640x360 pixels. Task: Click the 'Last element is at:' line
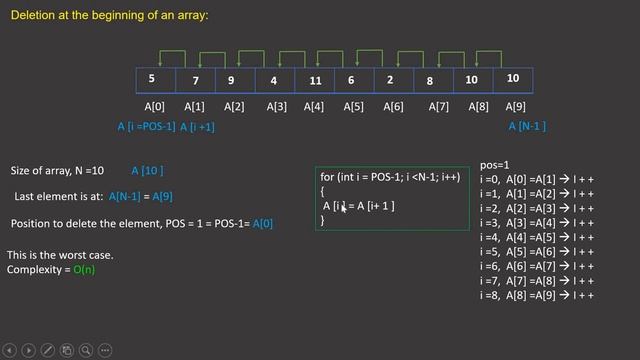point(93,197)
